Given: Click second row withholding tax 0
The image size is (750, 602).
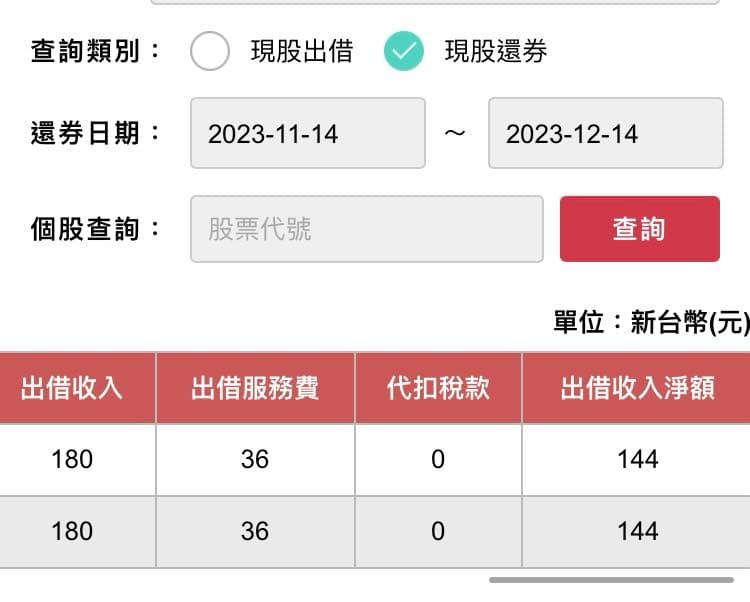Looking at the screenshot, I should [438, 531].
